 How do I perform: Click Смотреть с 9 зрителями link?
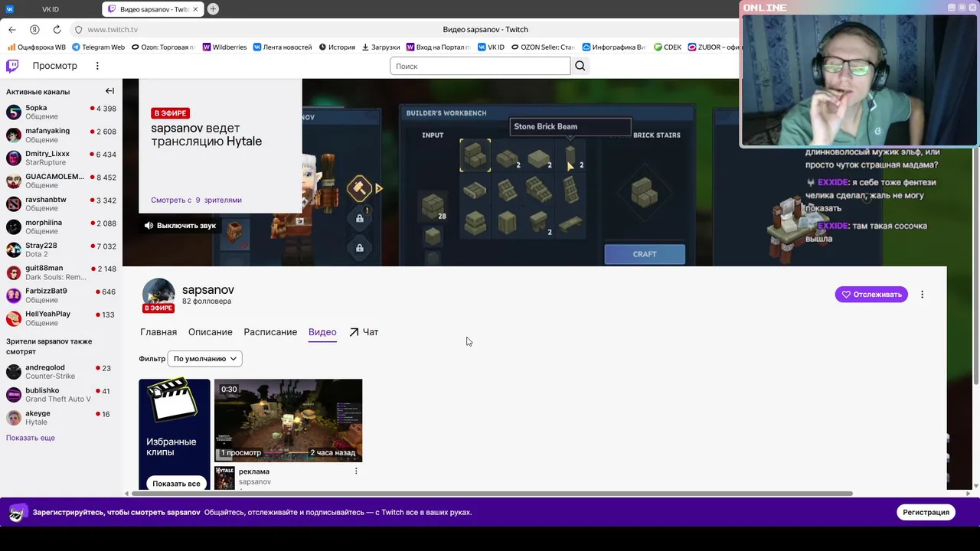tap(196, 200)
